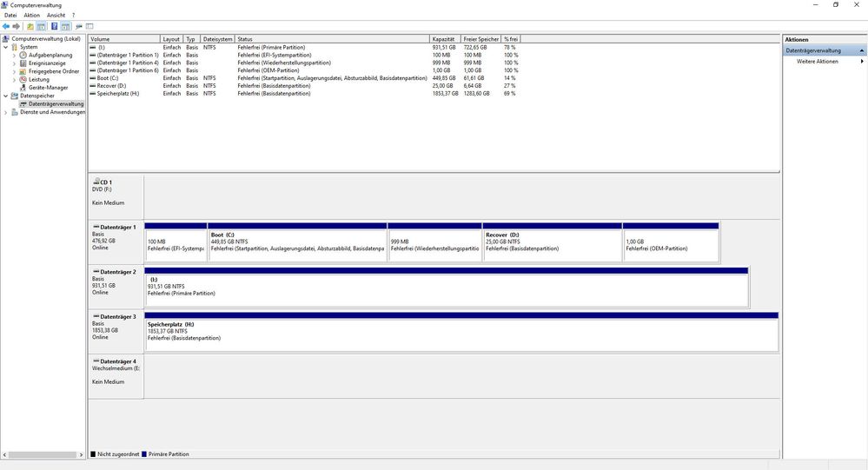
Task: Select Geräte-Manager in the tree
Action: pyautogui.click(x=48, y=88)
